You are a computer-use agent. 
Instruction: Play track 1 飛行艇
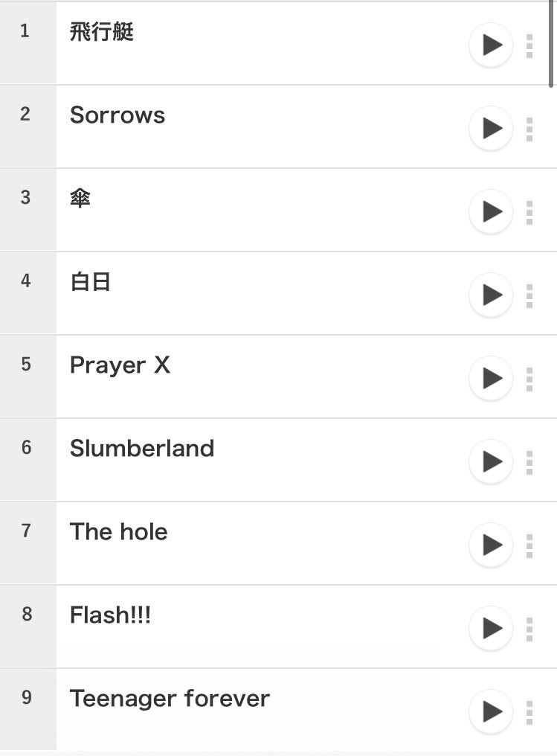(491, 45)
